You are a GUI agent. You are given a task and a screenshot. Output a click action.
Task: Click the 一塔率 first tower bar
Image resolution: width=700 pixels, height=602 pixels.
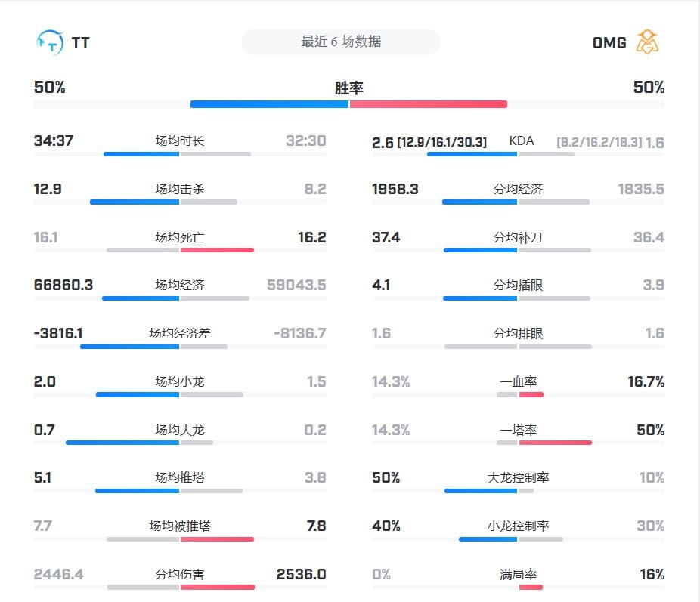pos(544,443)
